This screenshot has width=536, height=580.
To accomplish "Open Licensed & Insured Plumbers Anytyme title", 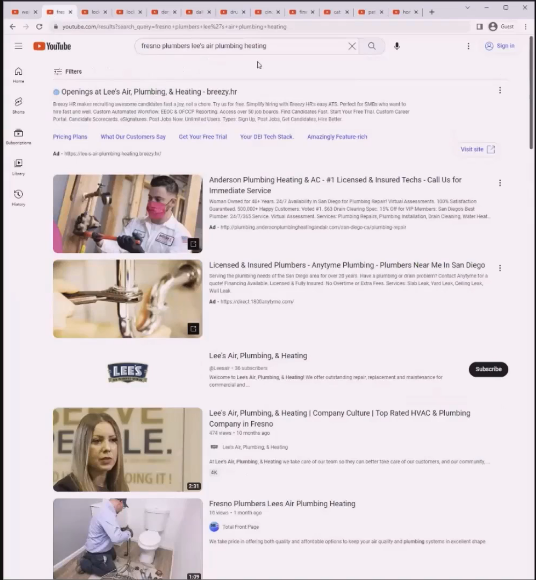I will click(x=347, y=265).
